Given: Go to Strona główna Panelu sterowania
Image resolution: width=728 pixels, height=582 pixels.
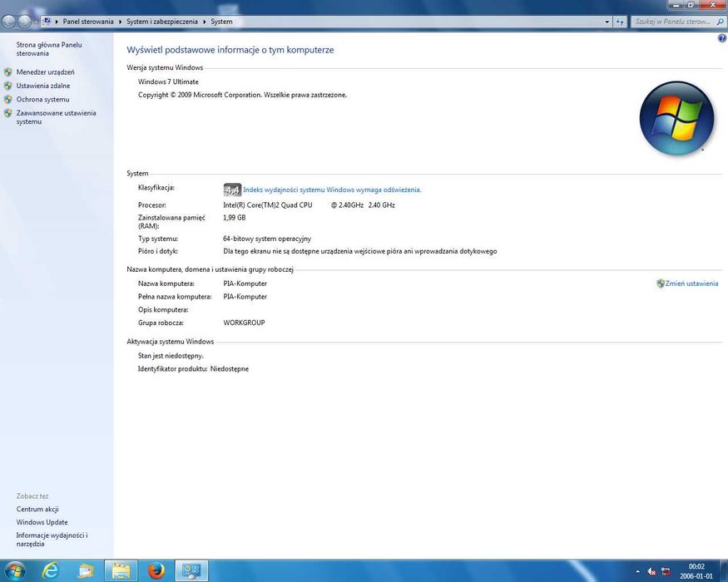Looking at the screenshot, I should click(x=49, y=49).
